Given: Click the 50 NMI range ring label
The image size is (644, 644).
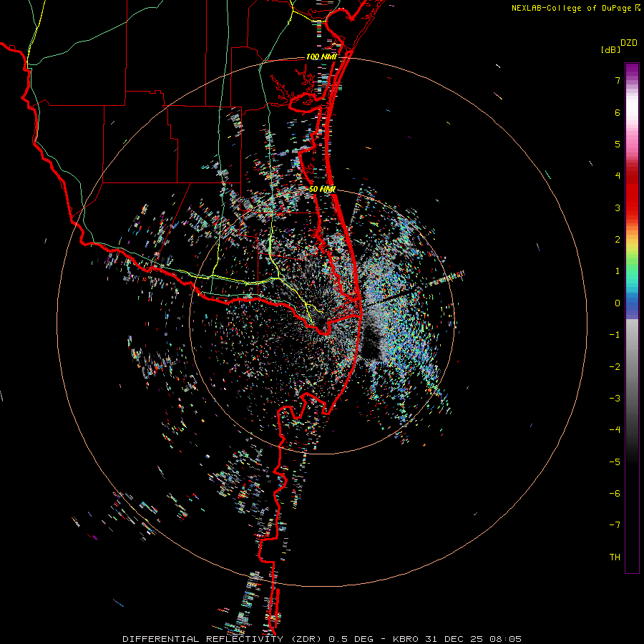Looking at the screenshot, I should (x=322, y=189).
